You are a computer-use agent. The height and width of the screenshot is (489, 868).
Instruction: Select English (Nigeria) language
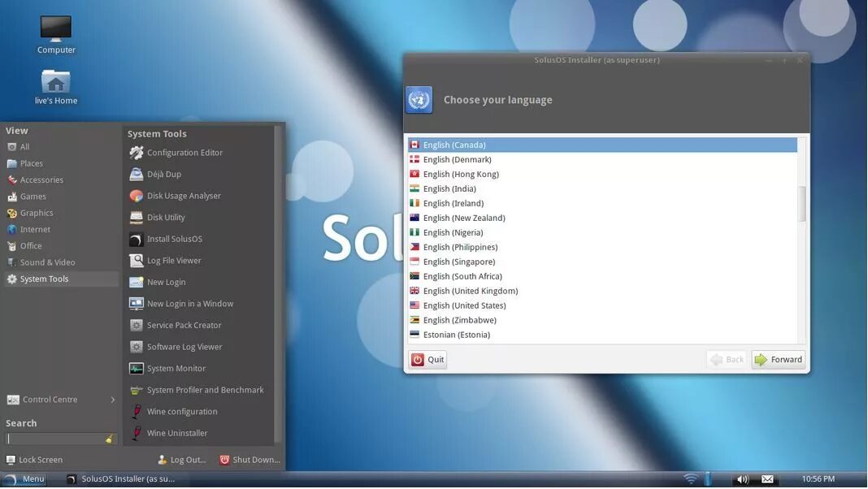[602, 233]
